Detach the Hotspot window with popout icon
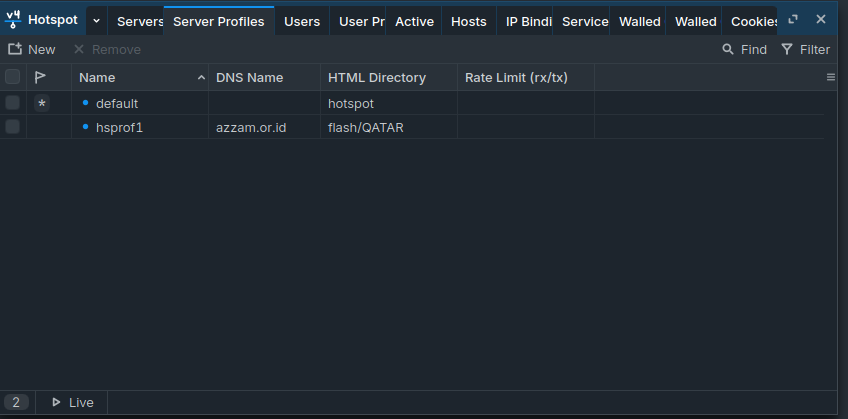The height and width of the screenshot is (419, 848). [793, 19]
